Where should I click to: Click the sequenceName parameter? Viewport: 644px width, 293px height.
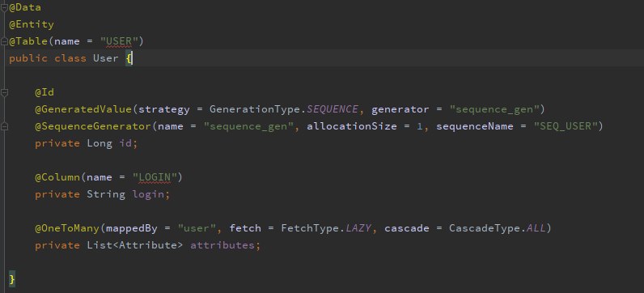point(474,126)
